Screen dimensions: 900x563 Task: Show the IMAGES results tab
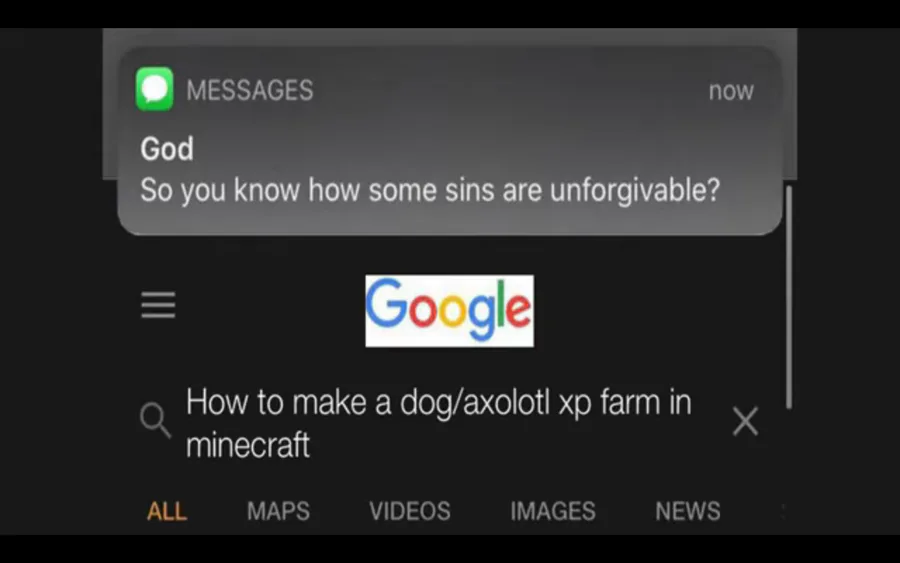pos(553,511)
